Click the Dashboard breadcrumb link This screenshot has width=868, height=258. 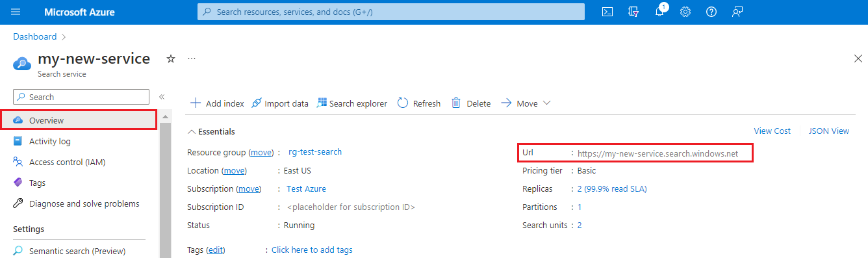[34, 36]
